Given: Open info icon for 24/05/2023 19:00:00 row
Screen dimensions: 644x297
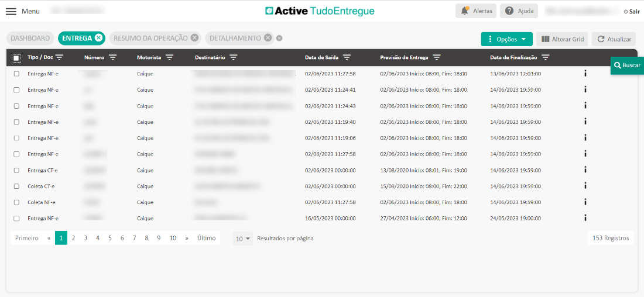Looking at the screenshot, I should 585,218.
